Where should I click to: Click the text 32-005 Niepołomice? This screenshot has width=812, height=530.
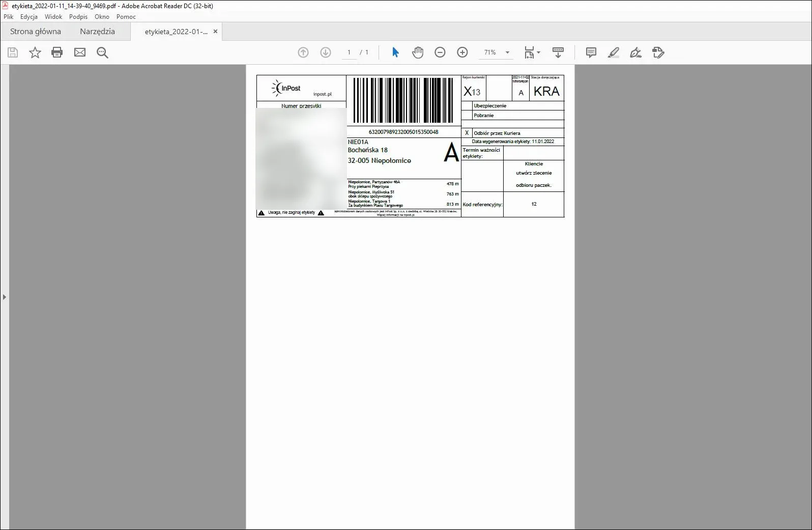380,160
